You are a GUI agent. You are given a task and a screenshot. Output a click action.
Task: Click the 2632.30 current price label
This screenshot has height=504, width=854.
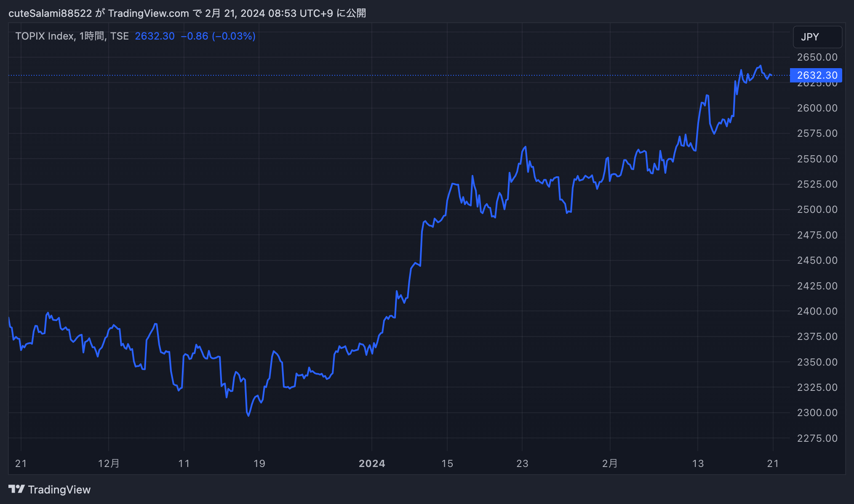point(816,75)
